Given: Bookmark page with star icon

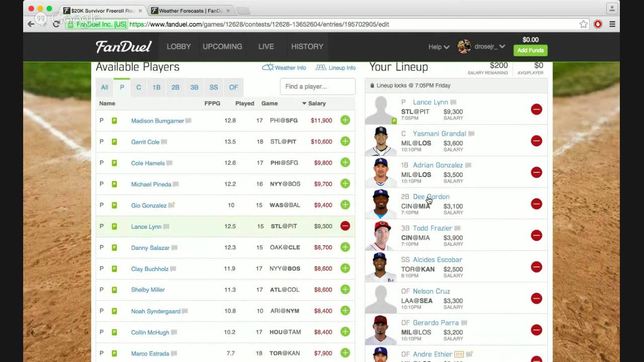Looking at the screenshot, I should tap(583, 24).
